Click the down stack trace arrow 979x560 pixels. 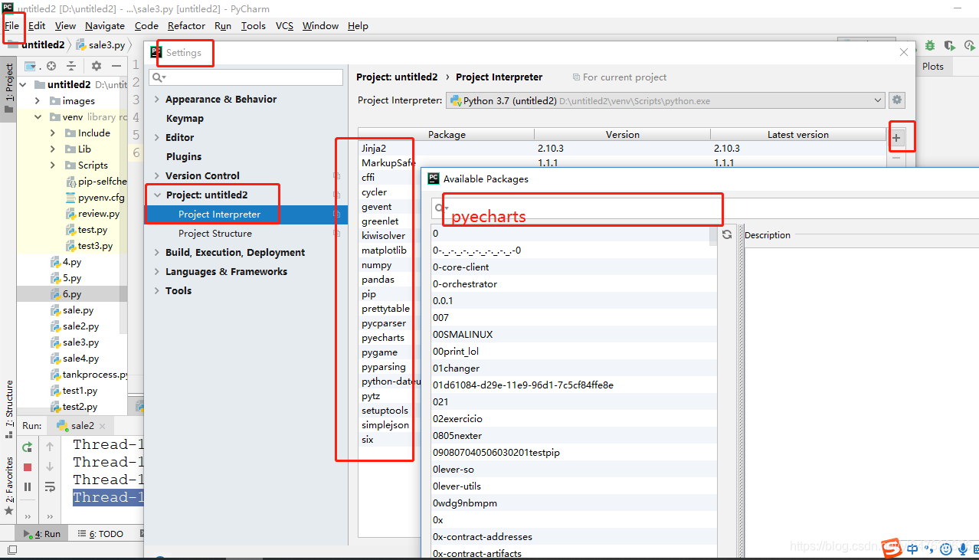click(x=50, y=467)
